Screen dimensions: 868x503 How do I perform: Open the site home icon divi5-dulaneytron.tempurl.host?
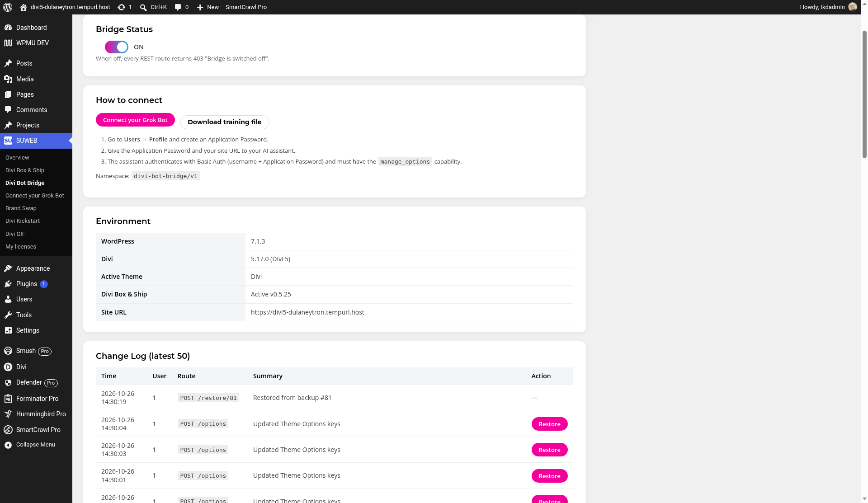[24, 7]
